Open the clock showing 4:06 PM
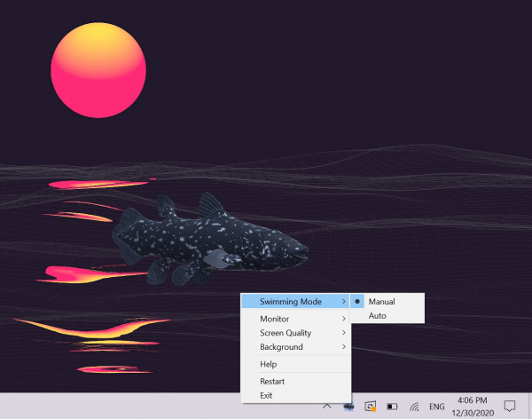This screenshot has height=419, width=532. click(473, 407)
